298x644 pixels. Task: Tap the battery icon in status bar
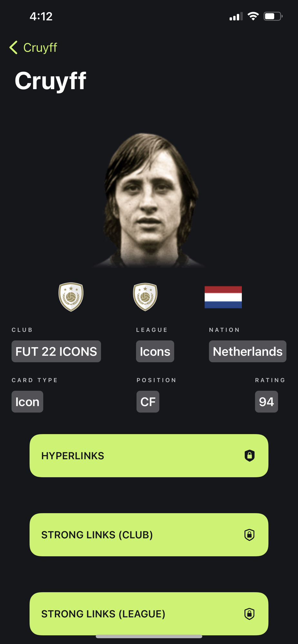point(273,16)
